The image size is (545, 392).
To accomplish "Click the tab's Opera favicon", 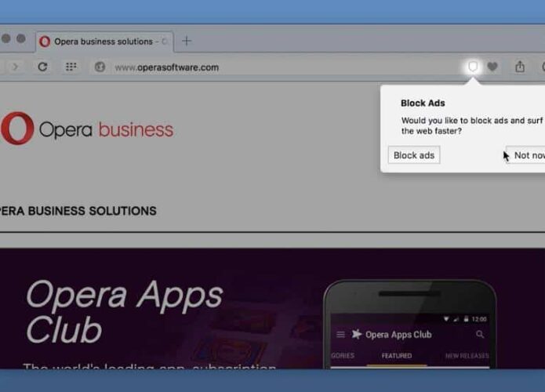I will point(45,42).
